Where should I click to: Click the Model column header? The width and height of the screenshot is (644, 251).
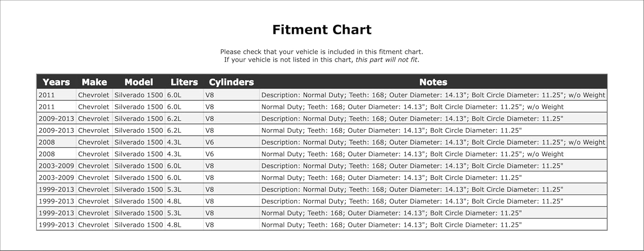(139, 82)
